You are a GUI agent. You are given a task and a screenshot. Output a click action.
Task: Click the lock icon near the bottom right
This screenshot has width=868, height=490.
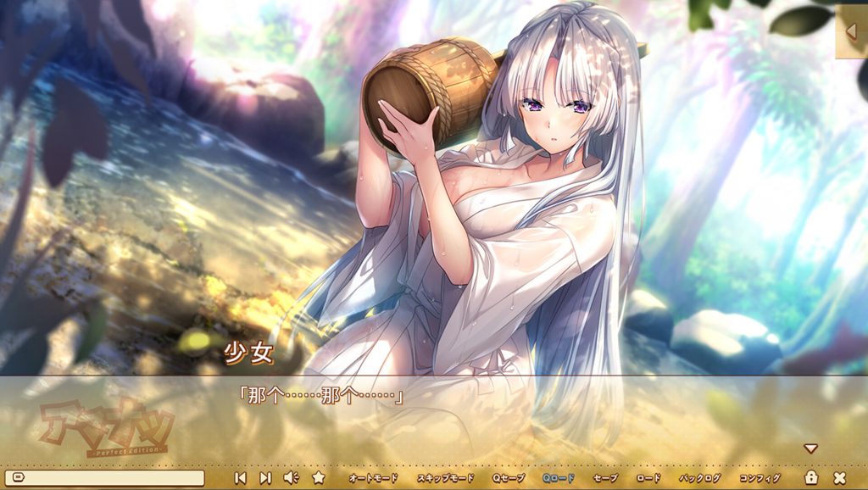811,480
